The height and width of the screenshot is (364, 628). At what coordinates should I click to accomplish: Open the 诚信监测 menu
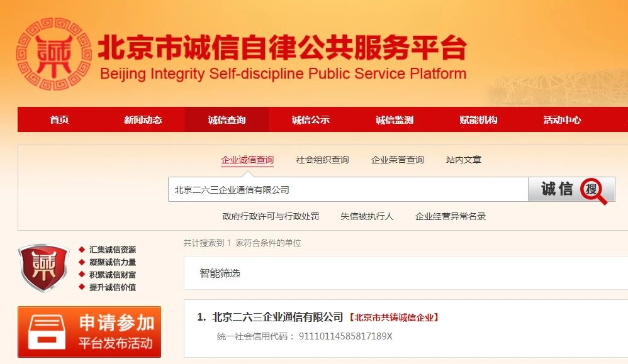[x=395, y=120]
